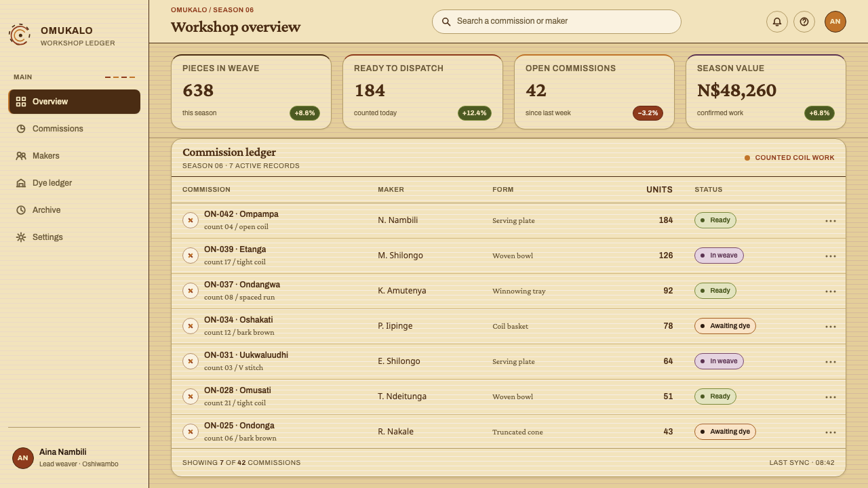This screenshot has width=868, height=488.
Task: Open more actions for ON-031 Uukwaluudhi
Action: (x=831, y=362)
